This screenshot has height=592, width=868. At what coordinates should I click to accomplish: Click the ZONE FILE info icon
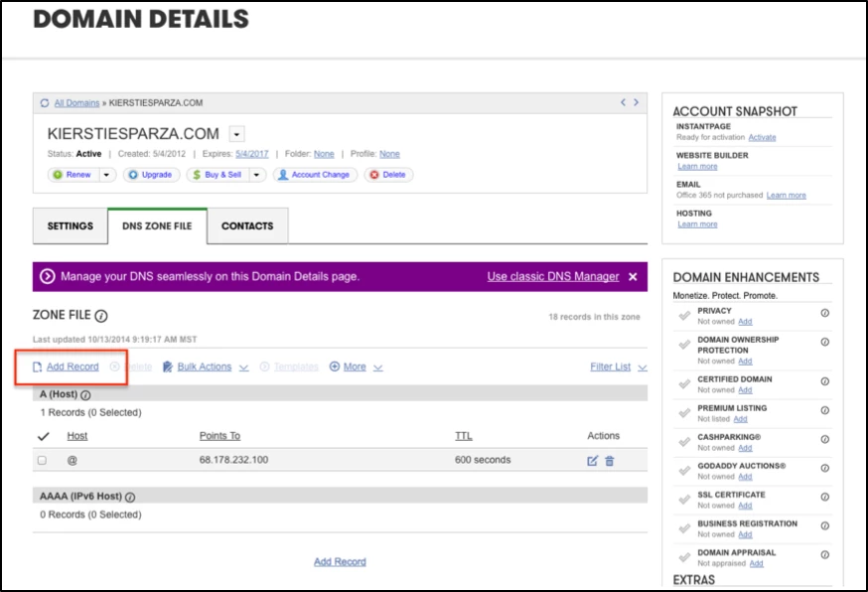100,316
